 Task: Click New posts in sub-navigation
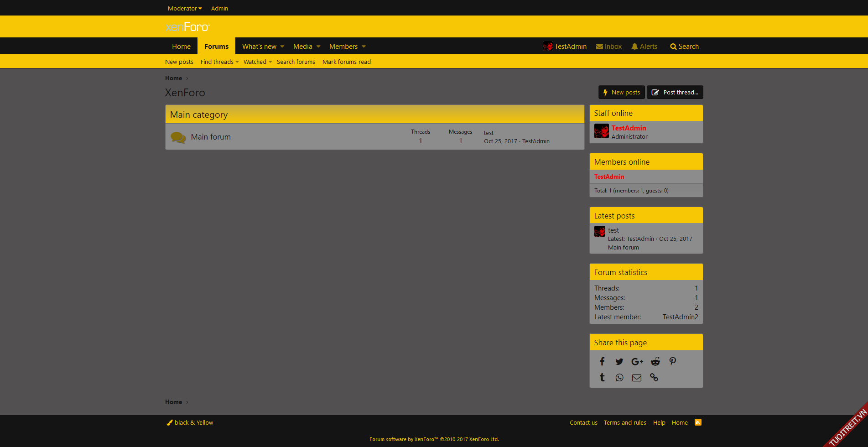click(x=179, y=62)
